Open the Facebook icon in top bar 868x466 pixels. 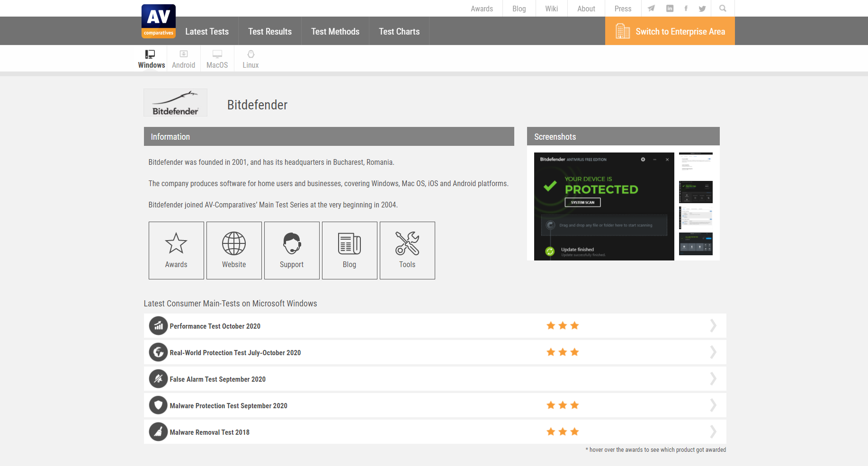(686, 9)
